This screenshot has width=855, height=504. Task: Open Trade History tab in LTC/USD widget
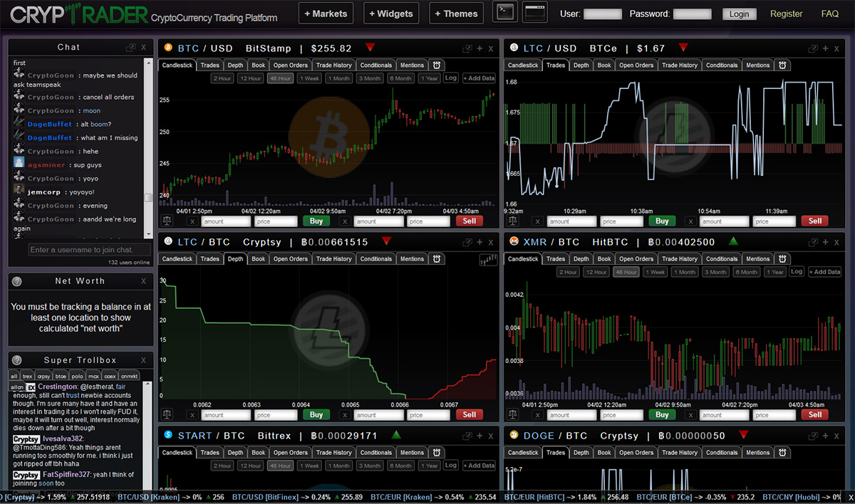pos(680,65)
